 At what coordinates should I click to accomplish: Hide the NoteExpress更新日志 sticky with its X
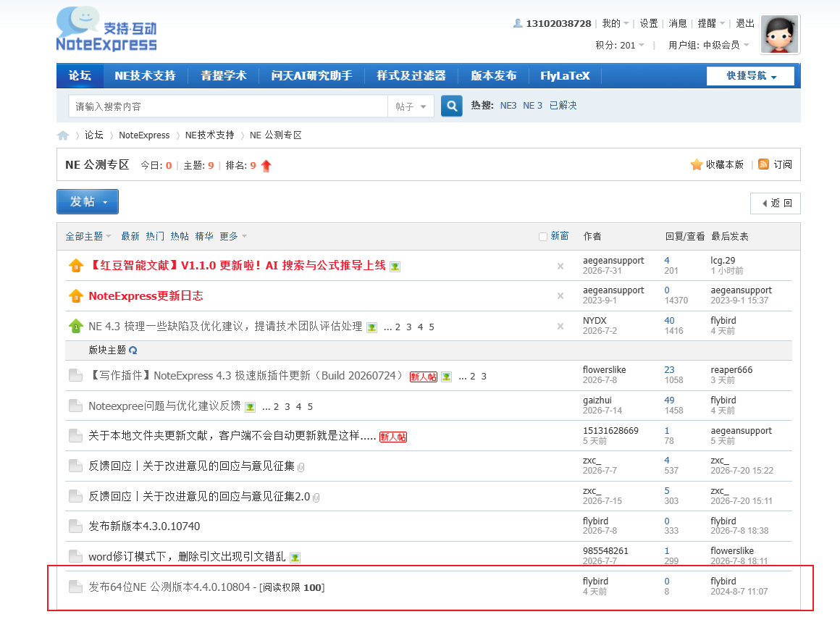pyautogui.click(x=560, y=296)
